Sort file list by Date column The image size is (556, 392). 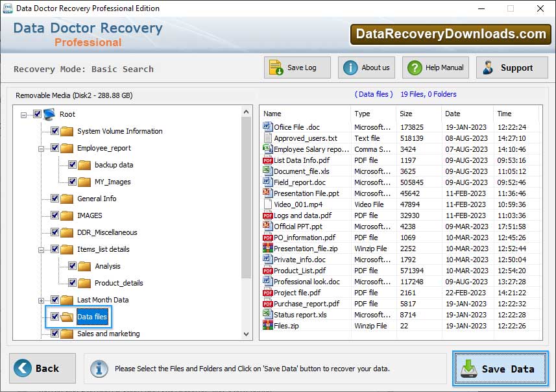click(467, 114)
